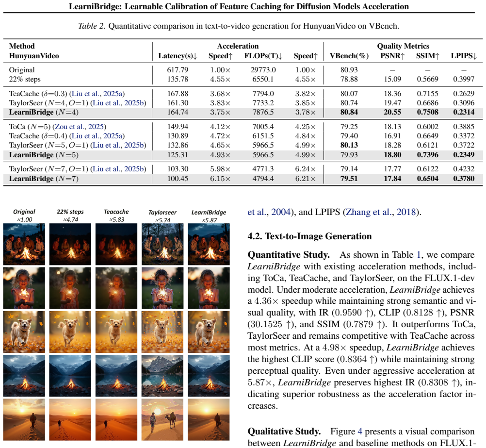Click the 'VBench(%)' column header
Image resolution: width=486 pixels, height=448 pixels.
point(349,56)
